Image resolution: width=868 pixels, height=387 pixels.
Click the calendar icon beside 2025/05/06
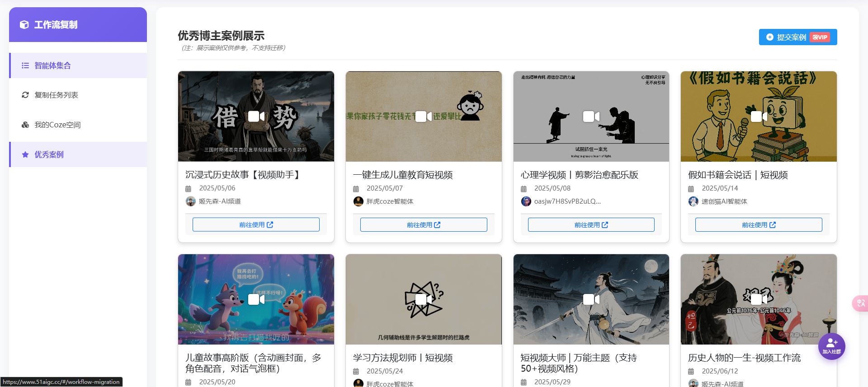[189, 188]
